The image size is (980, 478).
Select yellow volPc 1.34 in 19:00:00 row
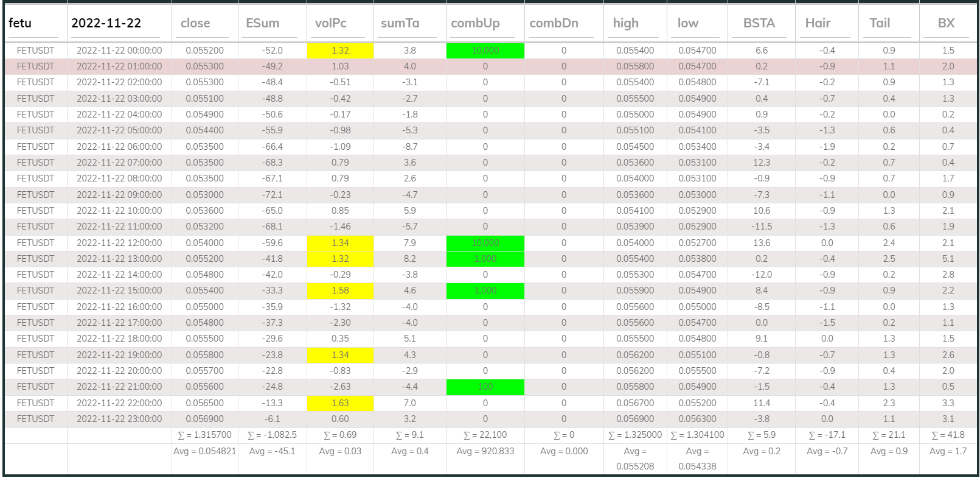click(x=340, y=355)
